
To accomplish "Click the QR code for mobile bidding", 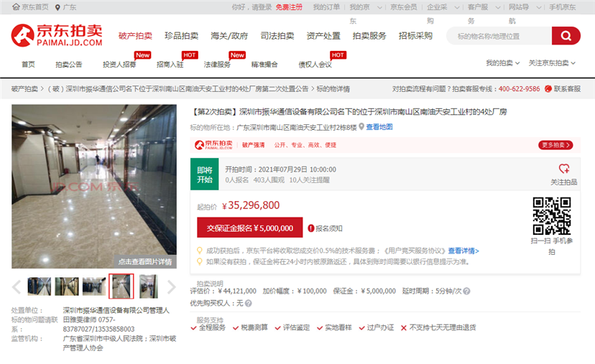I will (x=551, y=216).
